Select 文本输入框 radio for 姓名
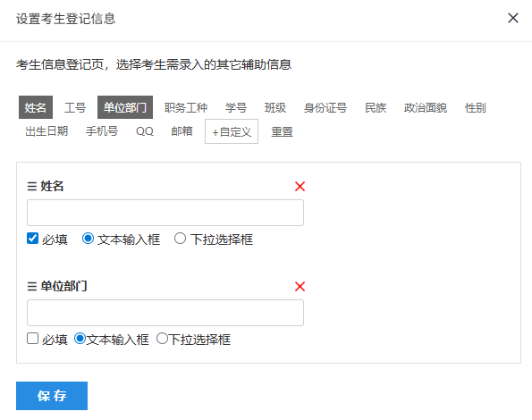Image resolution: width=532 pixels, height=420 pixels. (88, 239)
